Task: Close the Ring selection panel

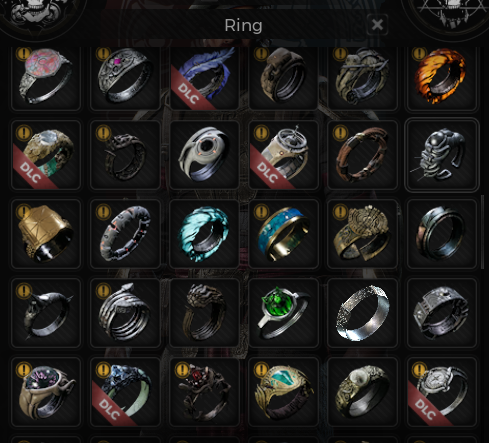Action: pyautogui.click(x=377, y=24)
